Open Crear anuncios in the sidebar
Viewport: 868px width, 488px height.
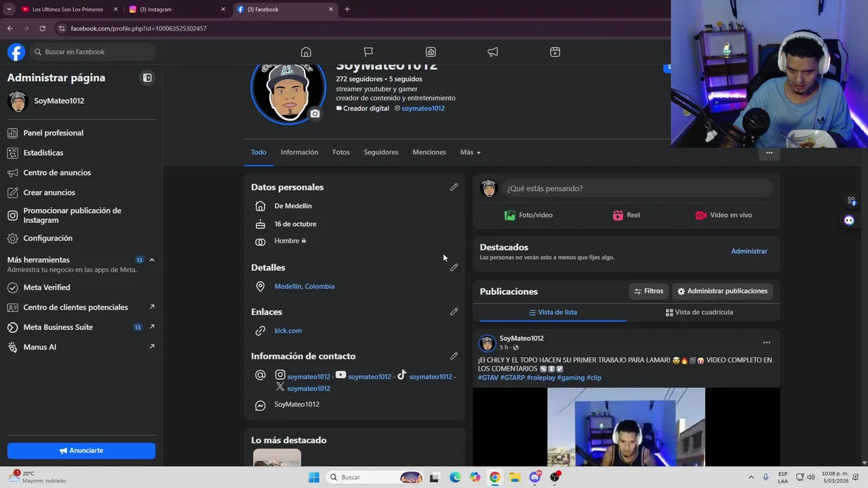(x=81, y=192)
